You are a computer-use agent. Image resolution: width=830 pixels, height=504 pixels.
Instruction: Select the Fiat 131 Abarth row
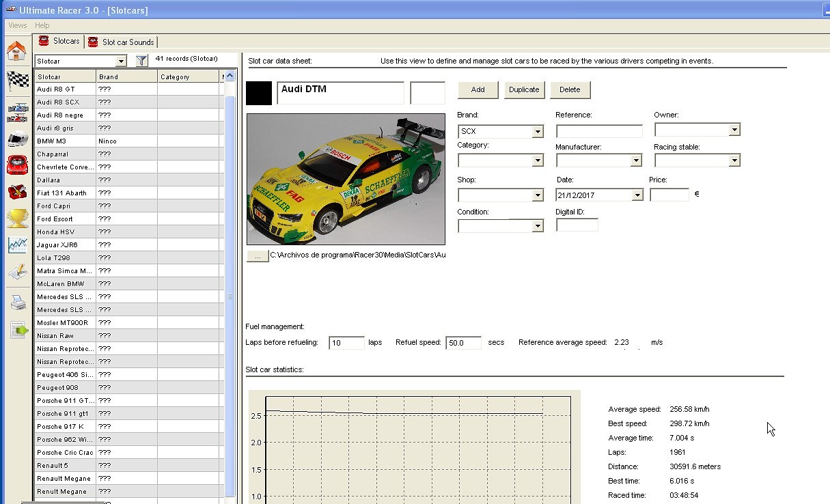(x=129, y=193)
